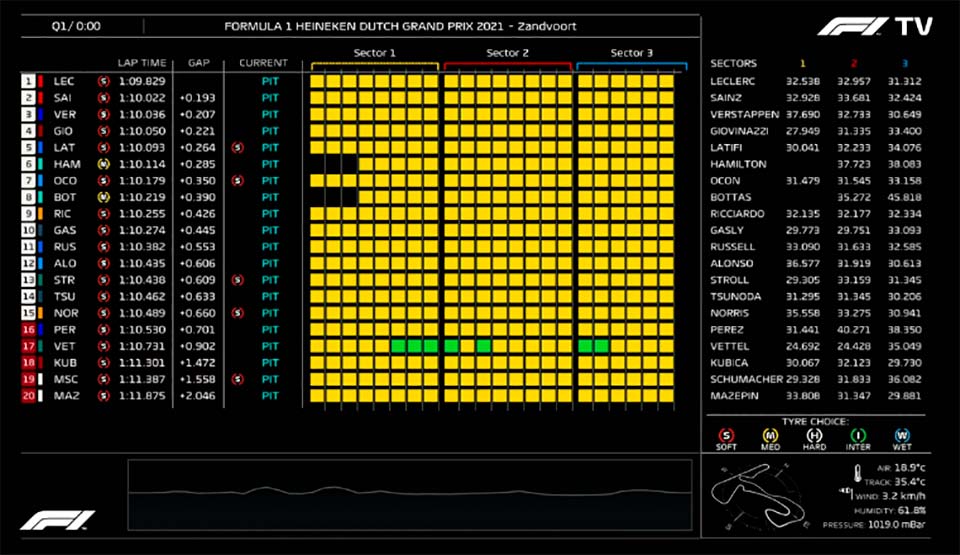Screen dimensions: 960x555
Task: Click LECLERC sector 1 time 32.538
Action: tap(803, 81)
